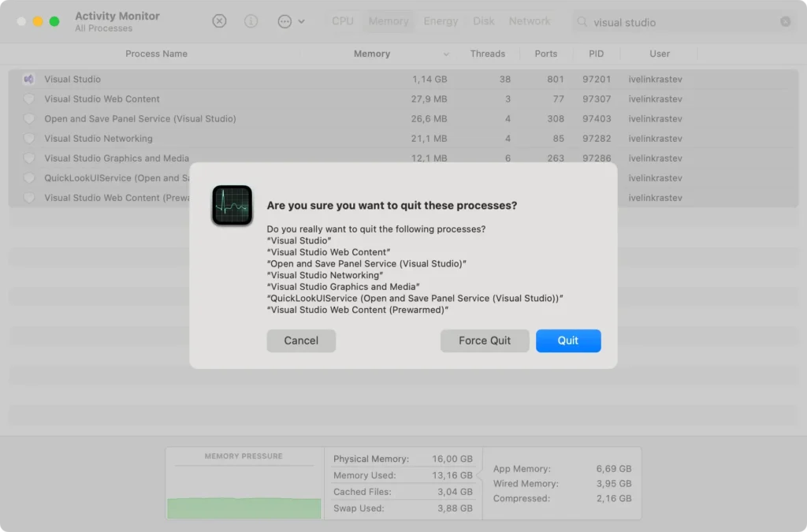Sort by the Threads column header
Viewport: 807px width, 532px height.
[x=487, y=54]
